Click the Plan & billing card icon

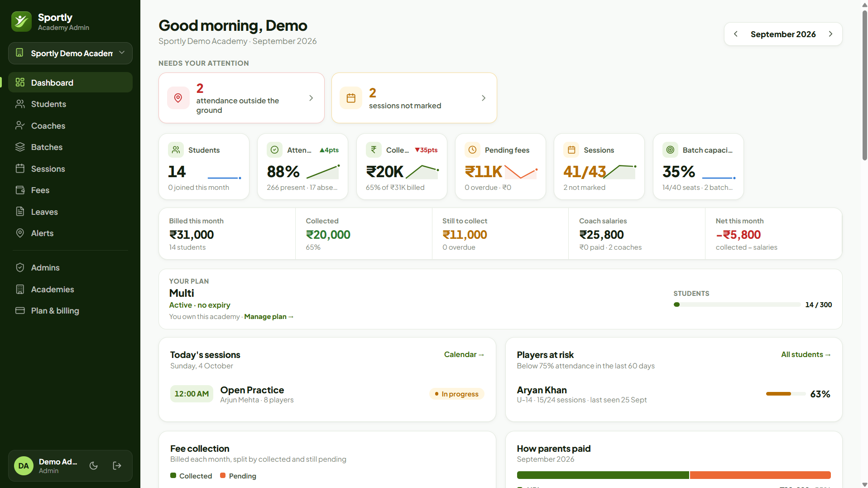click(20, 311)
